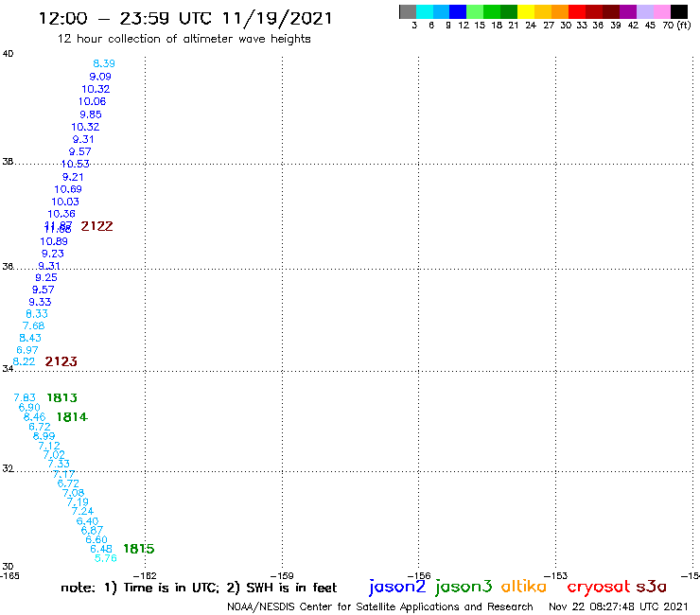Click the 7.24 wave height value
Image resolution: width=700 pixels, height=615 pixels.
click(x=82, y=511)
